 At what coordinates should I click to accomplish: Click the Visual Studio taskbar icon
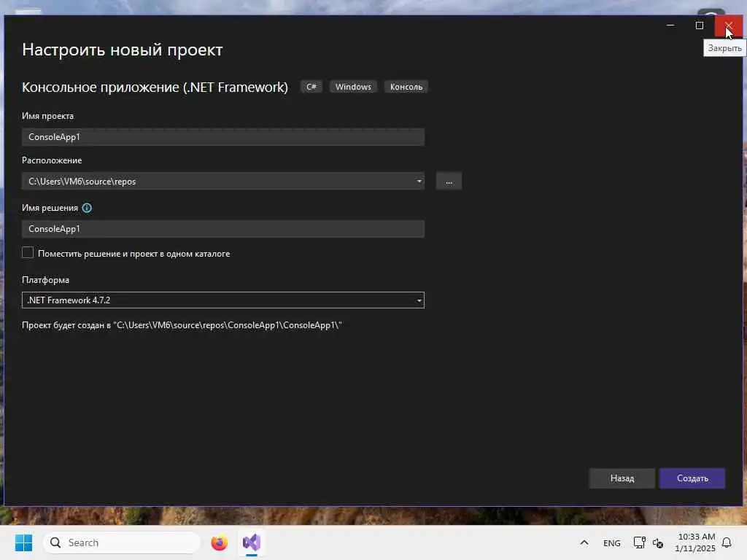click(x=252, y=542)
